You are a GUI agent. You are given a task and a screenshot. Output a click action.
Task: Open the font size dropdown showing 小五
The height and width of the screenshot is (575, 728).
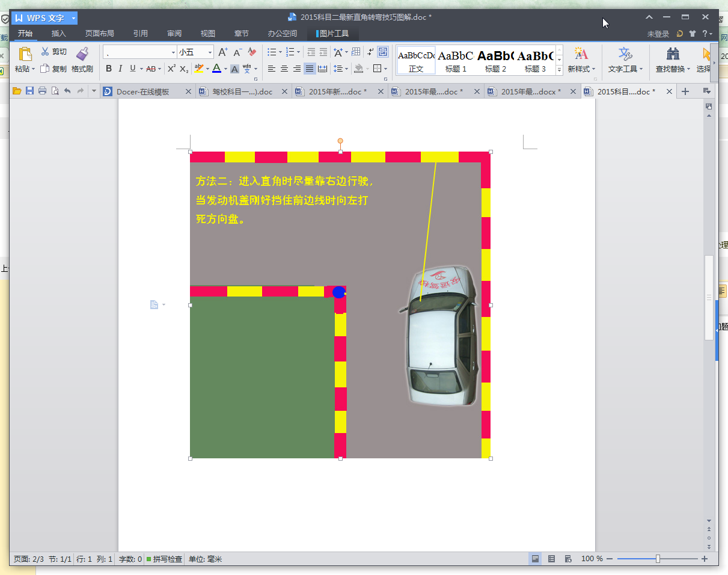click(x=210, y=52)
